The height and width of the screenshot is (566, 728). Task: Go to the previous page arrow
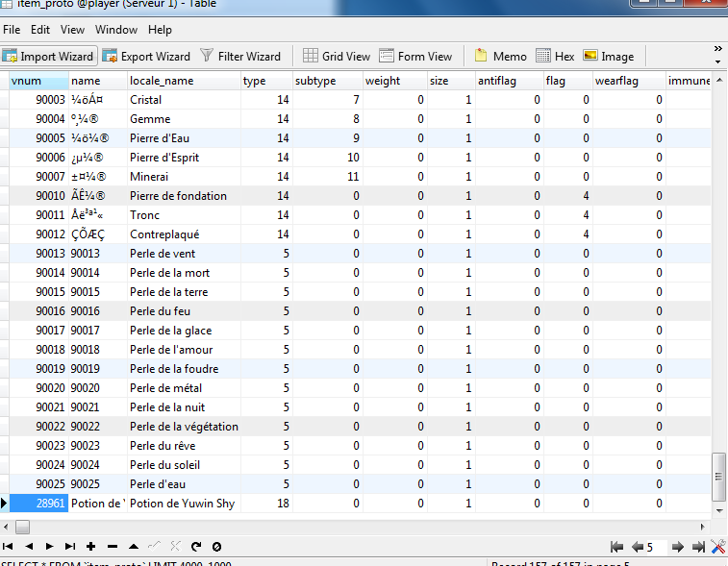click(x=638, y=547)
